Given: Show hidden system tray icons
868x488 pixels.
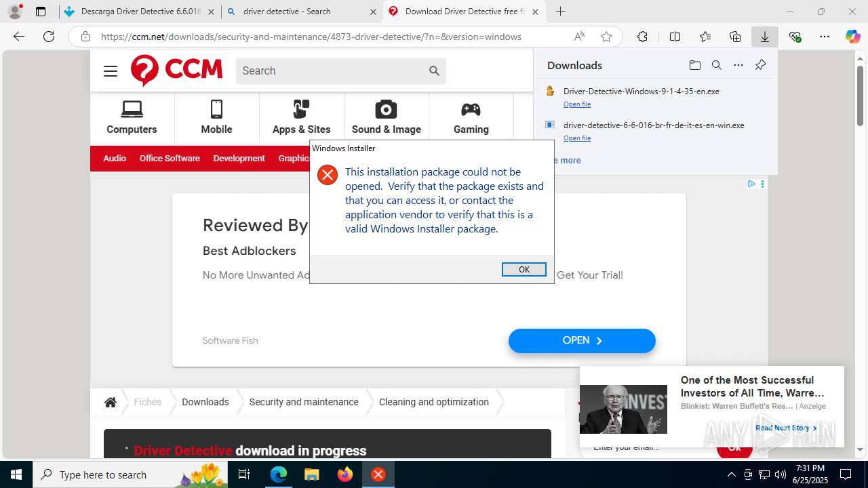Looking at the screenshot, I should coord(731,474).
